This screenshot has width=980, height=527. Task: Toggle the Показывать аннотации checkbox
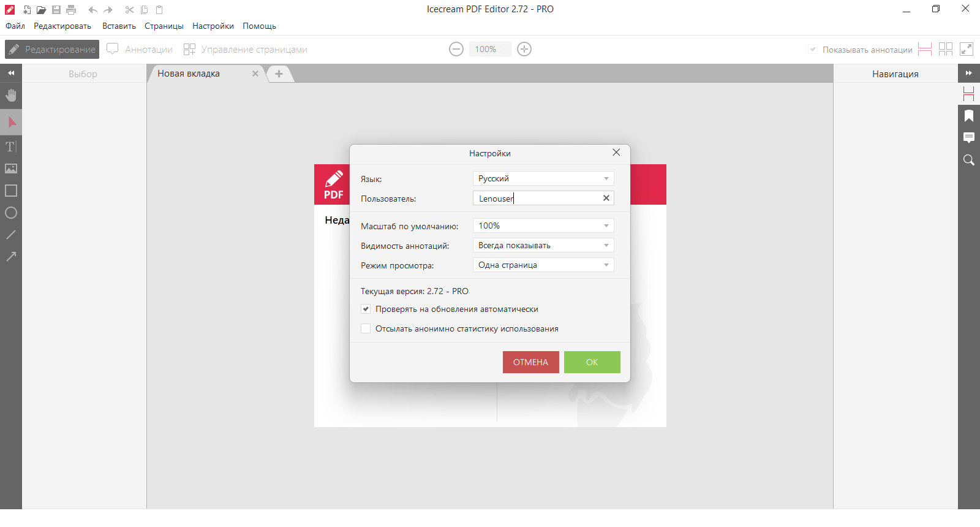click(x=813, y=50)
